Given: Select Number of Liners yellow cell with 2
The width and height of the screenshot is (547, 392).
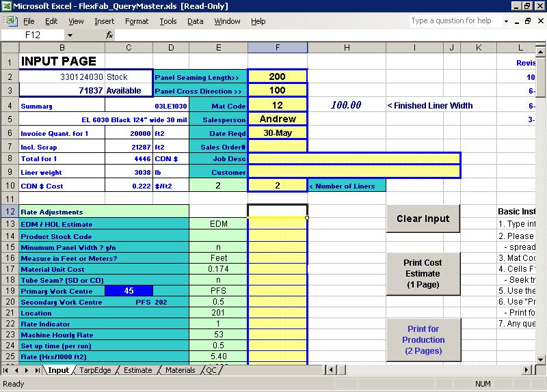Looking at the screenshot, I should 278,185.
